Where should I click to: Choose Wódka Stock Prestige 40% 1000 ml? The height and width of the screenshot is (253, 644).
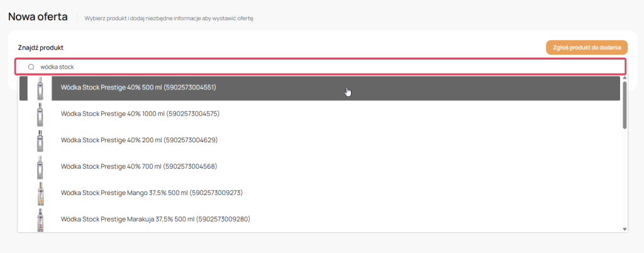click(x=140, y=114)
